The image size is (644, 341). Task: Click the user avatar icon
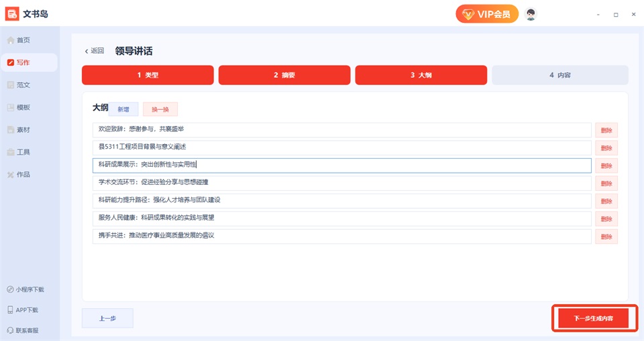click(531, 14)
